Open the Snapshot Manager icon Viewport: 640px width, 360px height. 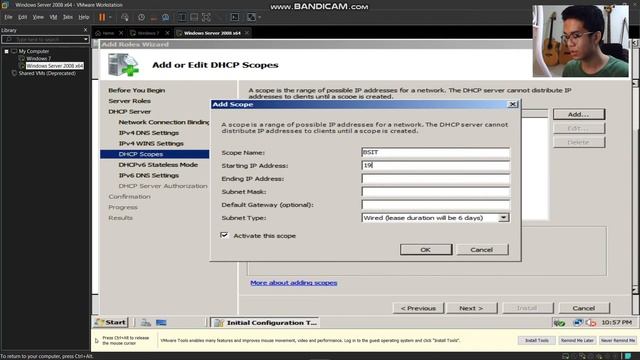pyautogui.click(x=165, y=17)
